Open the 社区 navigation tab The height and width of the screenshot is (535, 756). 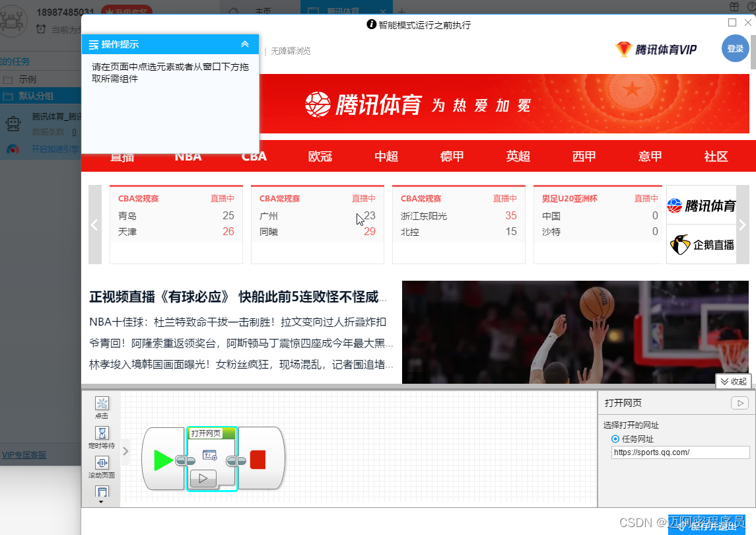point(716,157)
